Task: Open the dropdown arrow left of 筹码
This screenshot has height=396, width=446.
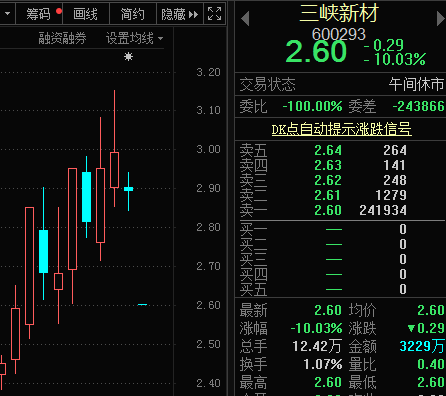Action: pos(7,14)
